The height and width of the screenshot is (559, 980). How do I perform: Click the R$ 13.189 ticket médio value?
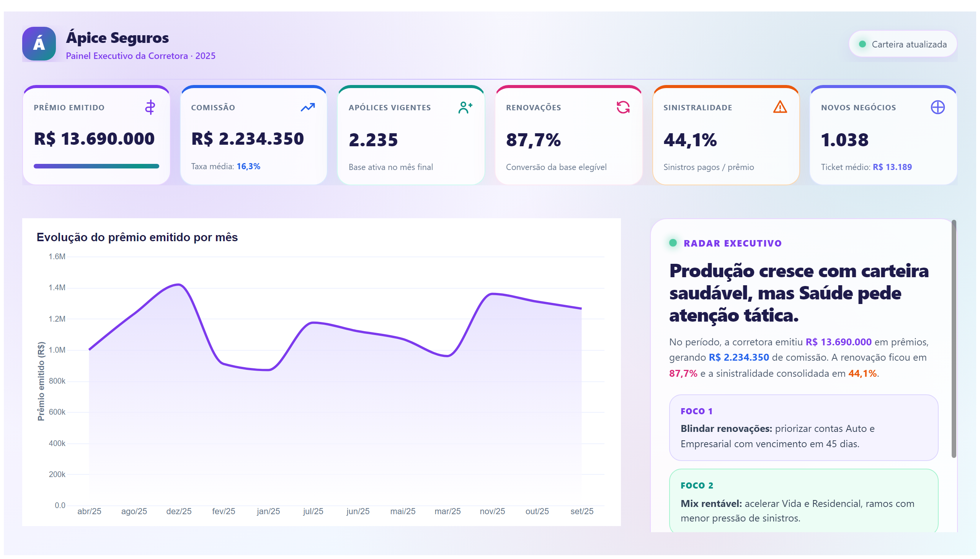coord(892,167)
